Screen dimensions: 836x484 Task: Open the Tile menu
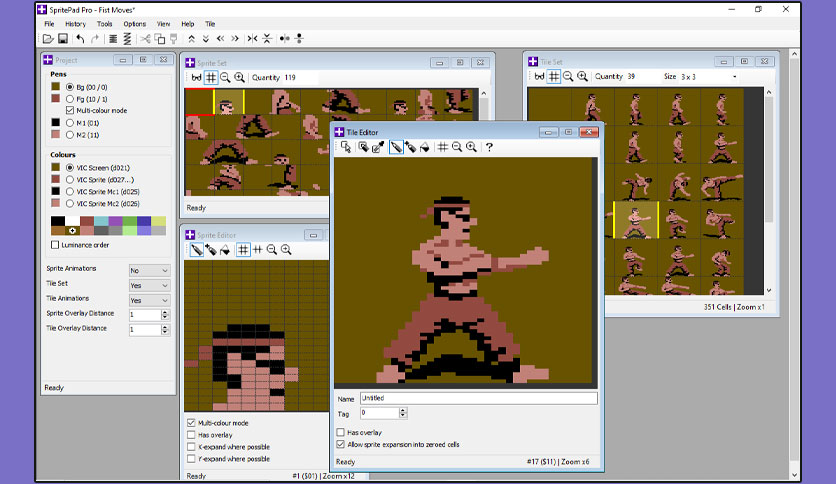[x=210, y=24]
